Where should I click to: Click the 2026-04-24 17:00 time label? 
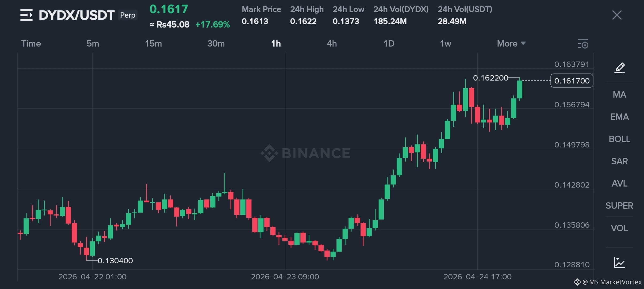point(478,277)
